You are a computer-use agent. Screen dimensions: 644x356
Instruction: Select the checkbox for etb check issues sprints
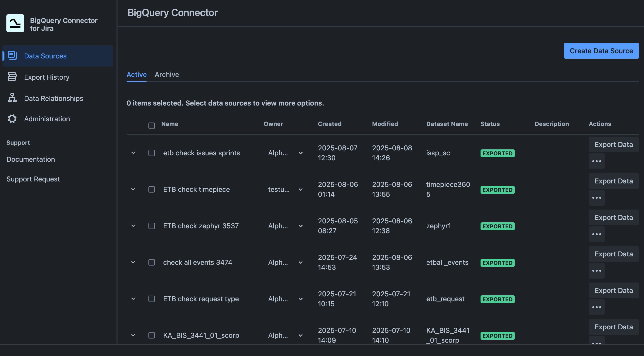(x=151, y=153)
